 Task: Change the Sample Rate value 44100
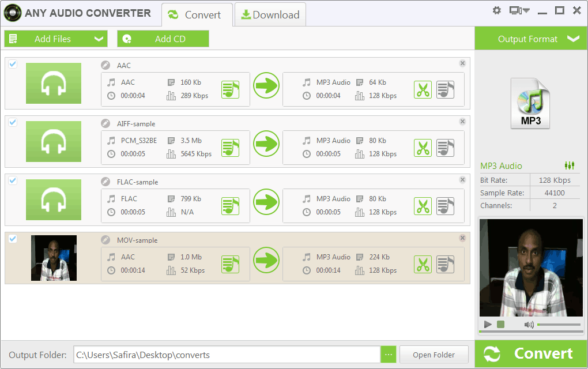[555, 193]
